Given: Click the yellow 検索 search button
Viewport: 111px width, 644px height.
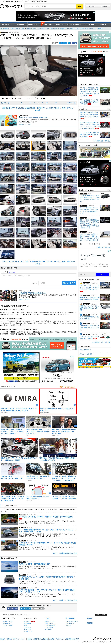Looking at the screenshot, I should click(x=80, y=7).
